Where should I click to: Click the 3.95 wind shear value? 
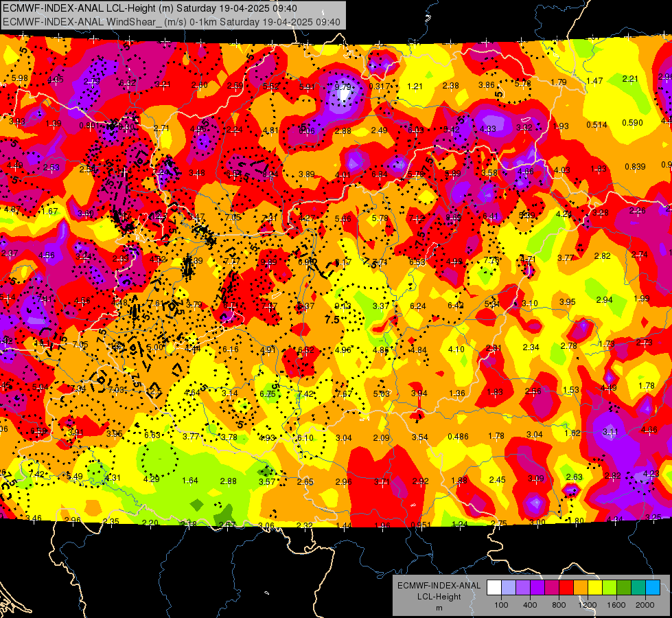coord(567,302)
